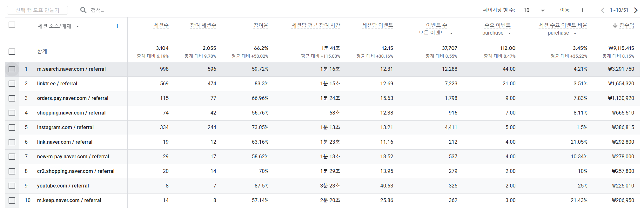
Task: Select the m.search.naver.com row checkbox
Action: click(x=12, y=69)
